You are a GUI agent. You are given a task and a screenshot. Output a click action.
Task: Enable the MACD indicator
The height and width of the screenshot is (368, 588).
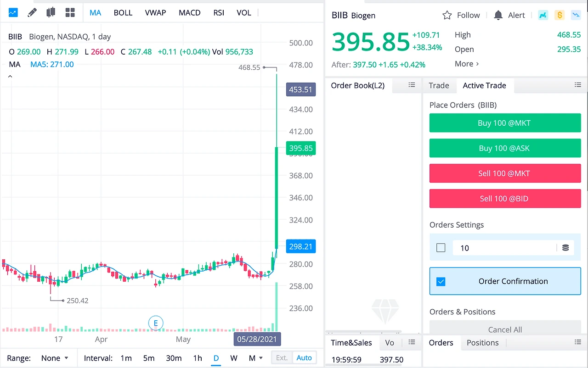tap(190, 12)
